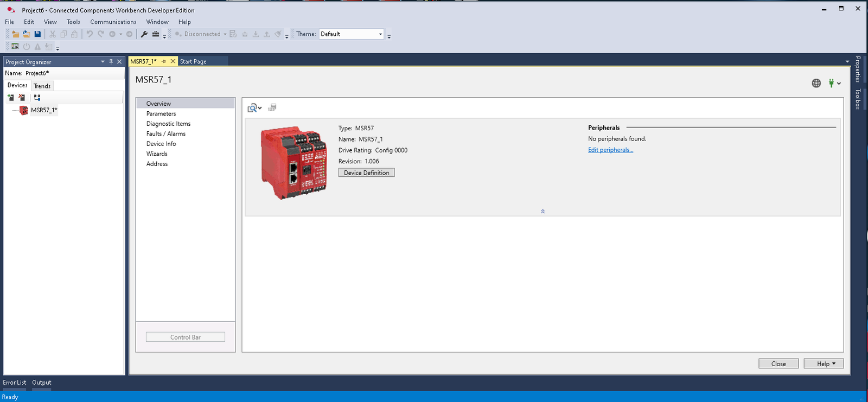
Task: Click the download-to-device arrow icon
Action: click(x=256, y=34)
